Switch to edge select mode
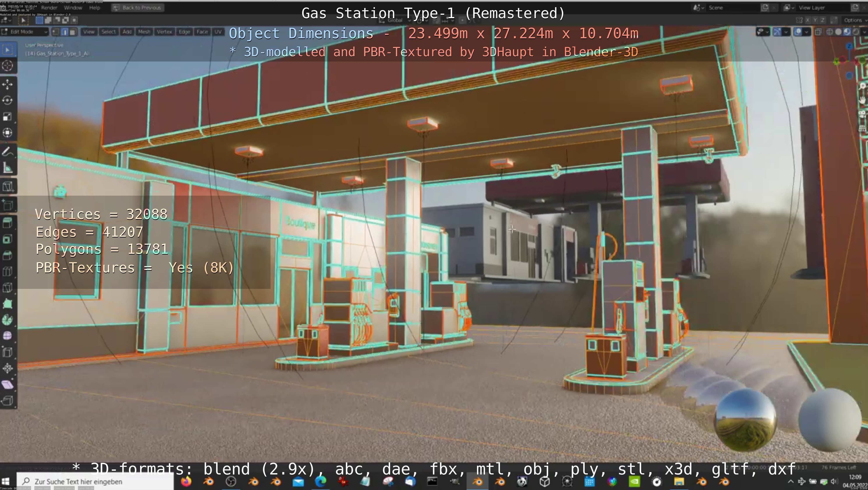This screenshot has width=868, height=490. (x=64, y=32)
